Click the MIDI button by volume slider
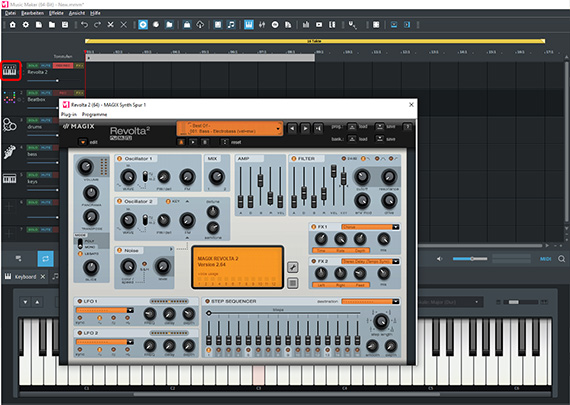The width and height of the screenshot is (570, 405). click(545, 259)
